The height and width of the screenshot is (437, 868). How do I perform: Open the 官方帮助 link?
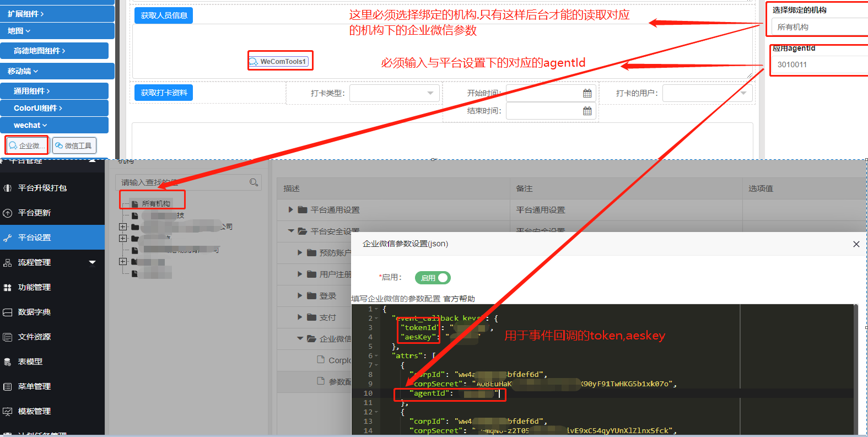(x=459, y=299)
